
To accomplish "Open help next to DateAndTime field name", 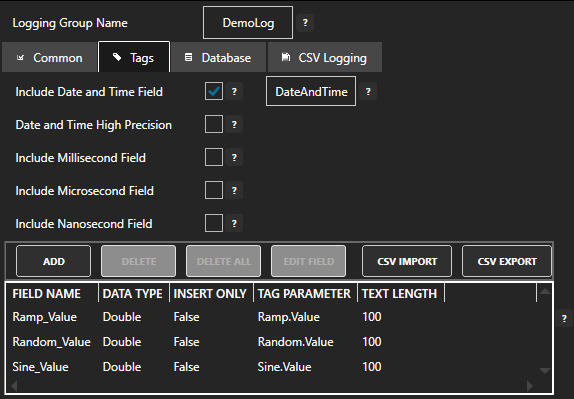I will coord(368,92).
